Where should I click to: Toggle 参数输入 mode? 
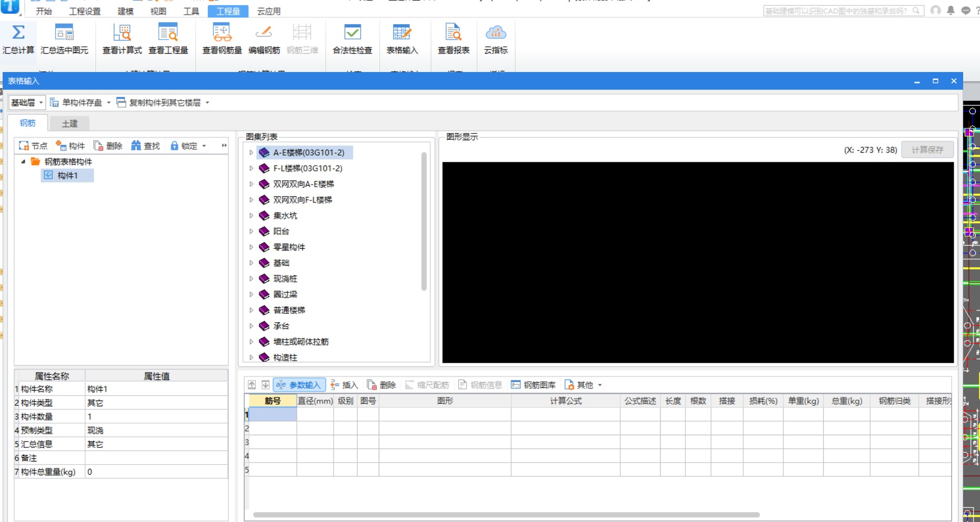pyautogui.click(x=299, y=385)
